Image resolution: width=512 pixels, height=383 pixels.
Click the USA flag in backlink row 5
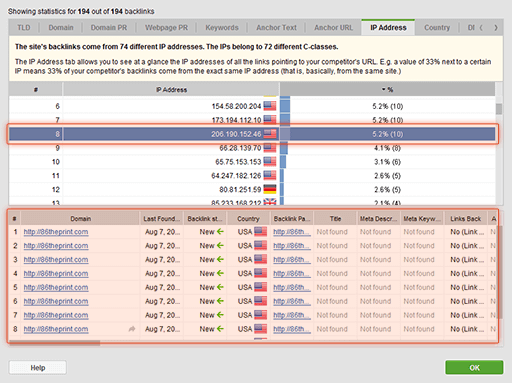coord(260,287)
